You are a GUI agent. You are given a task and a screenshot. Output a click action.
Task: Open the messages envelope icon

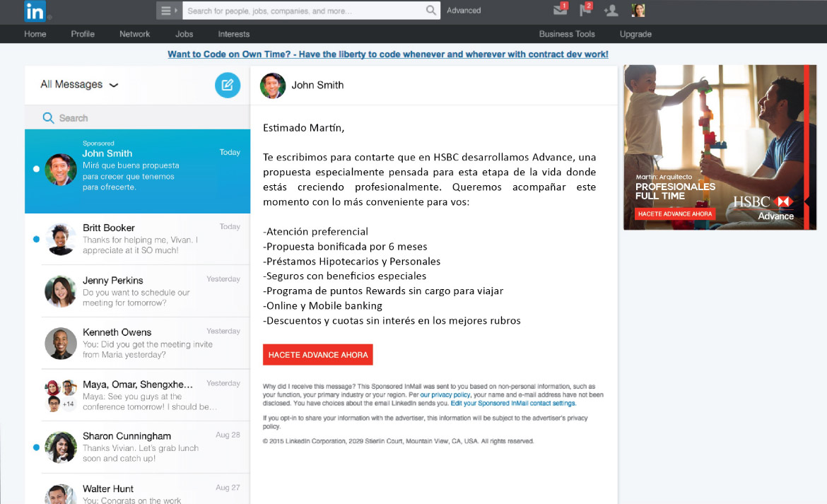(x=560, y=9)
